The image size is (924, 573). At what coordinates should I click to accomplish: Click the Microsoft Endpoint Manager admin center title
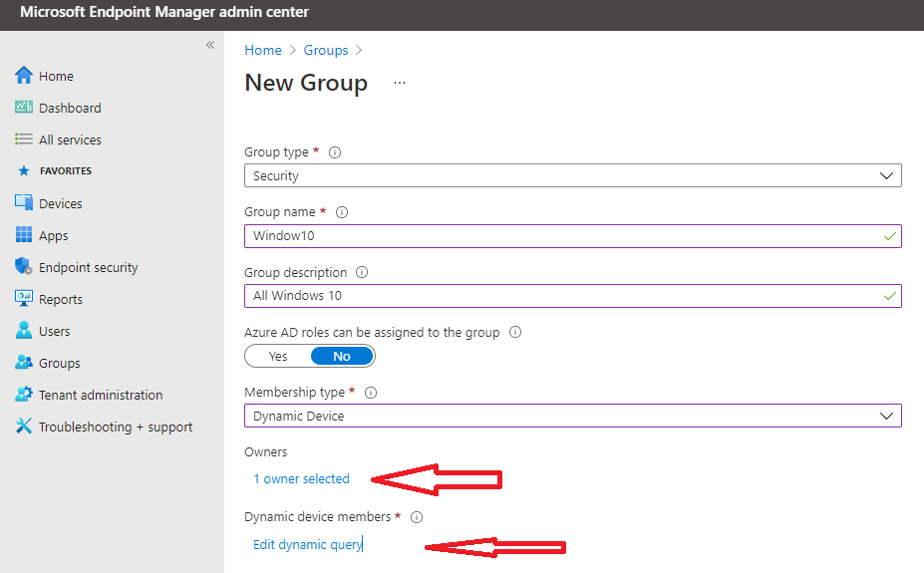point(164,12)
